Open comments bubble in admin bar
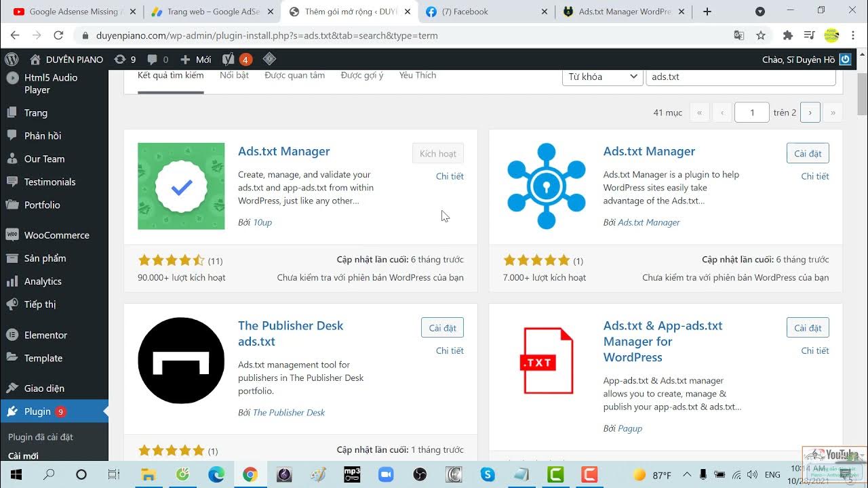 click(x=157, y=60)
